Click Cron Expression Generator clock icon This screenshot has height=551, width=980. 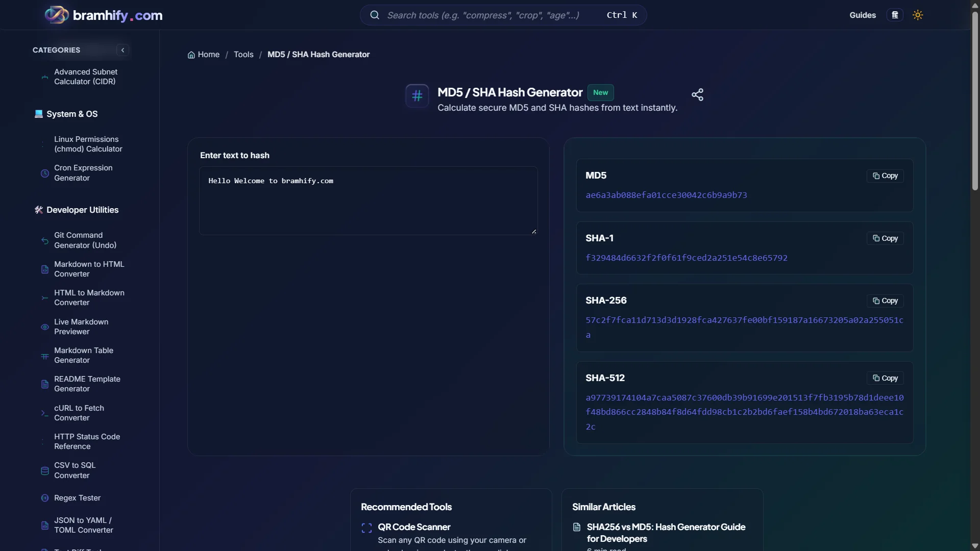pos(45,173)
